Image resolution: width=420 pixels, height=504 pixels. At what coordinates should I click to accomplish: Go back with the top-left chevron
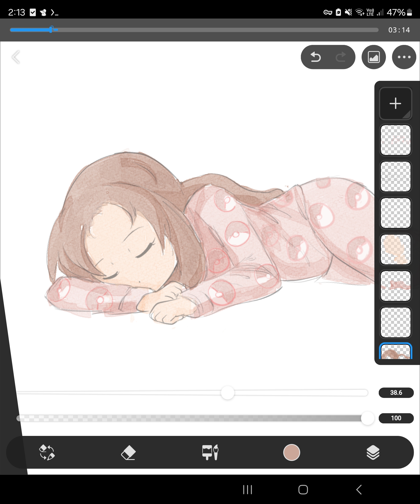click(16, 57)
